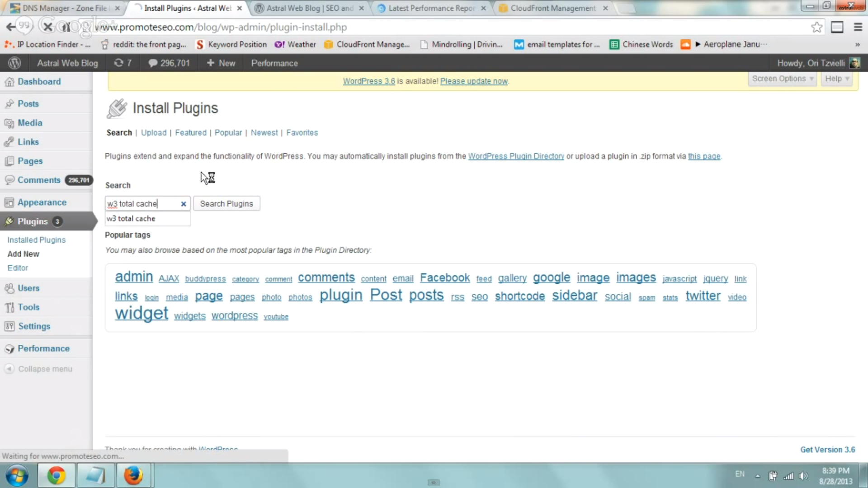This screenshot has height=488, width=868.
Task: Switch to Latest Performance Report browser tab
Action: (x=431, y=8)
